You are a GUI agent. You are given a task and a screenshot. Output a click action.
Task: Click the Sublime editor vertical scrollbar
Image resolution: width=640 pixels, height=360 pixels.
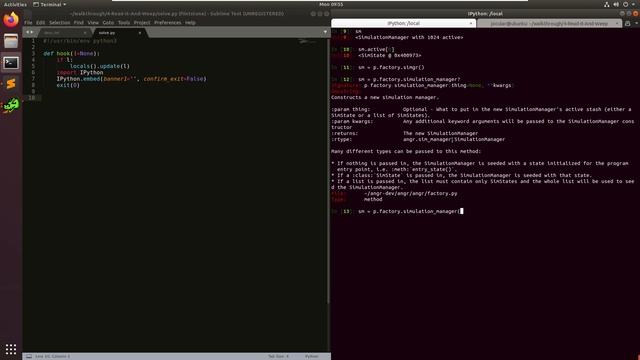(328, 171)
